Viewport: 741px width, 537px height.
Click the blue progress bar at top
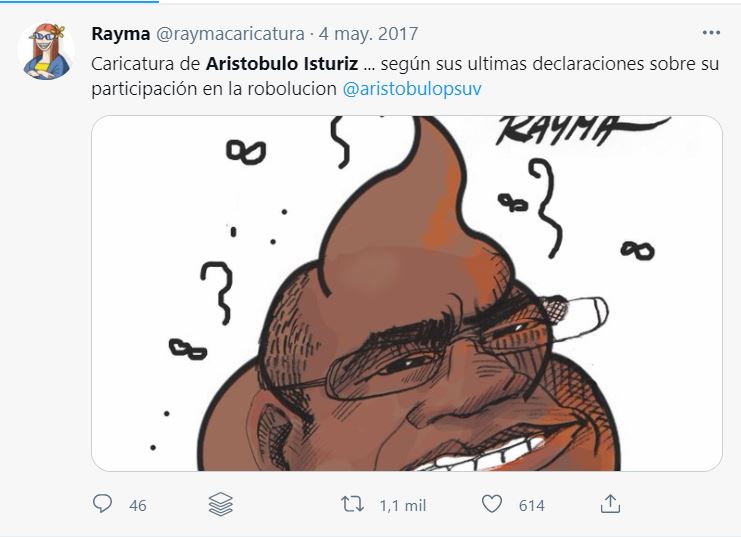pos(79,1)
